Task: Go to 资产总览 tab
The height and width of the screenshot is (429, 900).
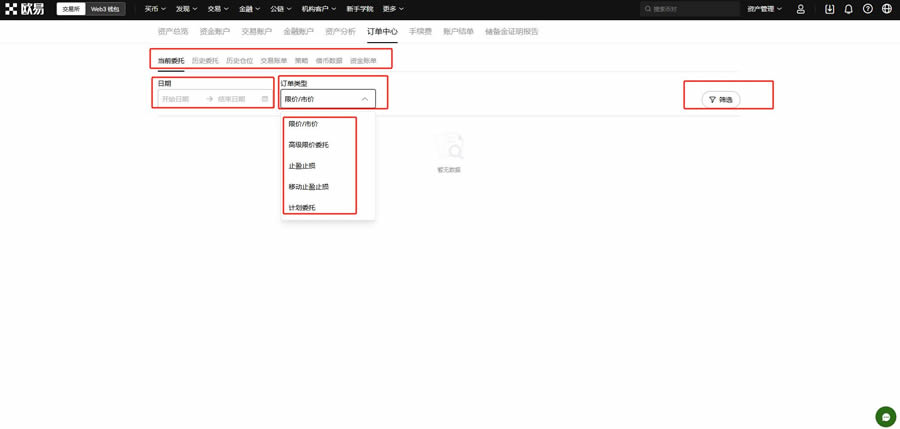Action: point(173,32)
